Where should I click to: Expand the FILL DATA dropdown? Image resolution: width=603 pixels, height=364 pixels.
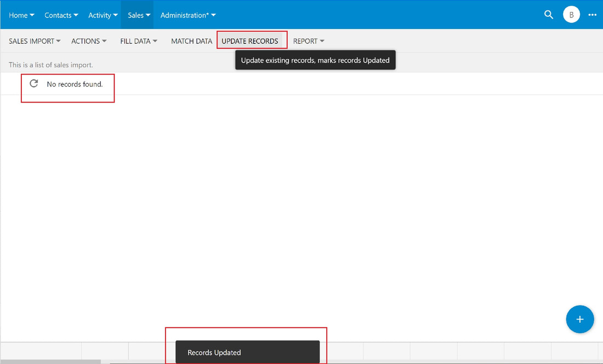139,41
